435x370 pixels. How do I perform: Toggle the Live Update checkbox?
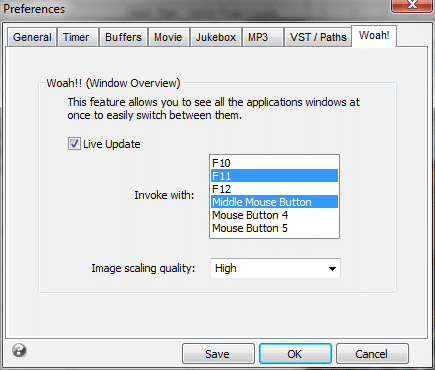coord(74,144)
